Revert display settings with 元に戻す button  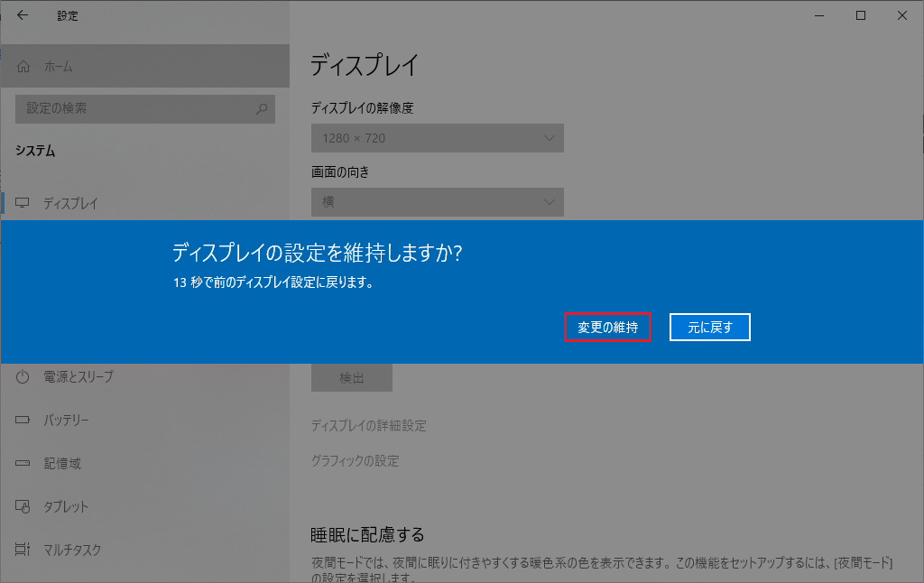click(x=709, y=328)
